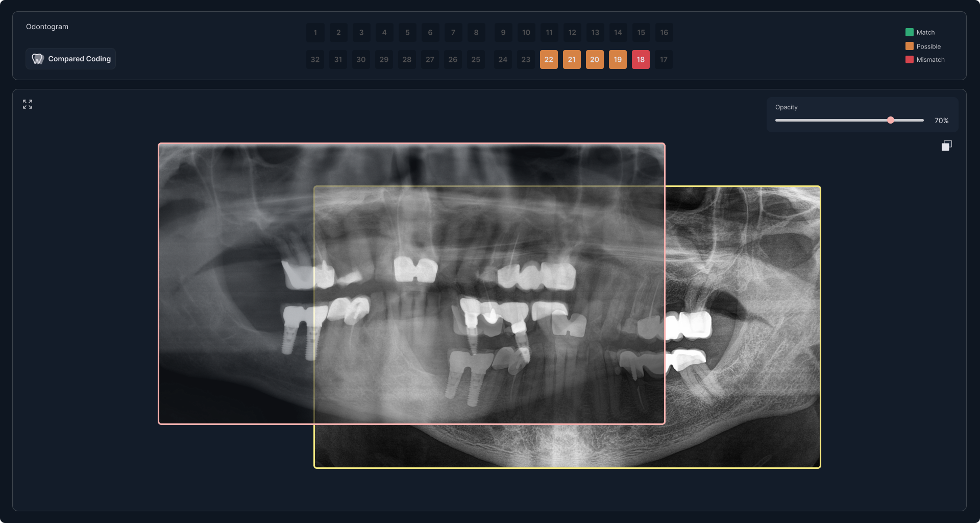The height and width of the screenshot is (523, 980).
Task: Click the red Mismatch legend swatch
Action: pyautogui.click(x=910, y=59)
